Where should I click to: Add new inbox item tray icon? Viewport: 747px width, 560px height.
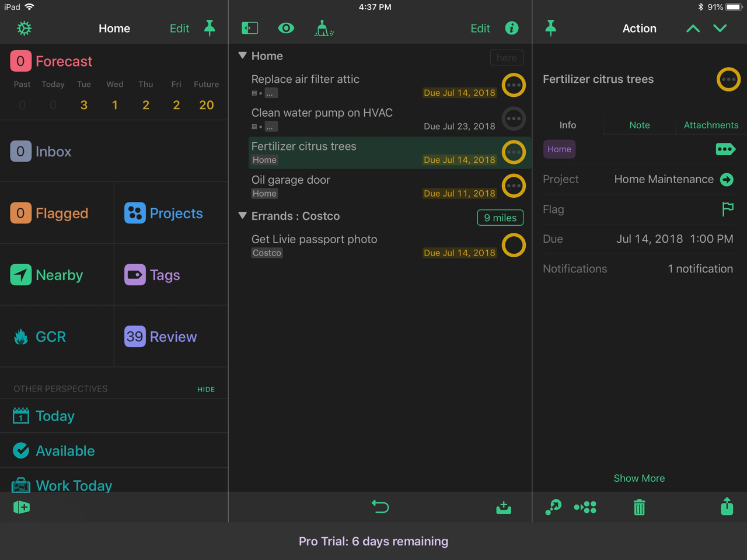pyautogui.click(x=504, y=507)
